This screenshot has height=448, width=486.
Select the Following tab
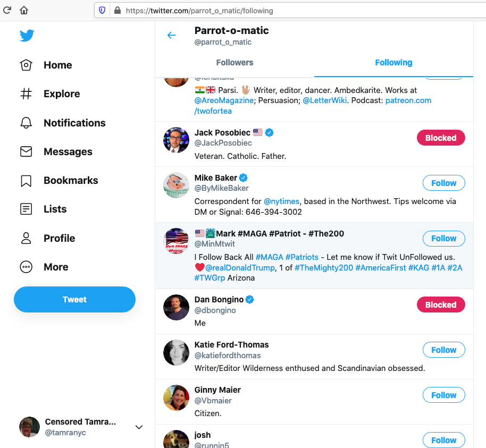pyautogui.click(x=393, y=63)
